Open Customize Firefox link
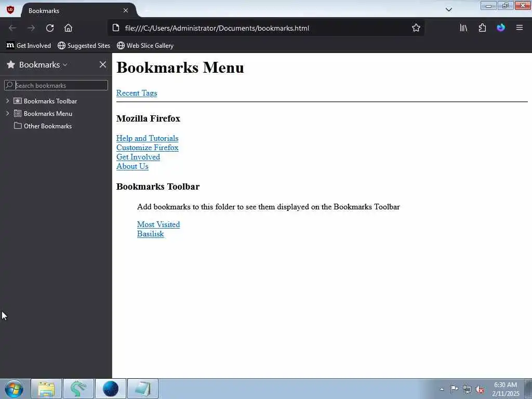This screenshot has width=532, height=399. pyautogui.click(x=147, y=148)
